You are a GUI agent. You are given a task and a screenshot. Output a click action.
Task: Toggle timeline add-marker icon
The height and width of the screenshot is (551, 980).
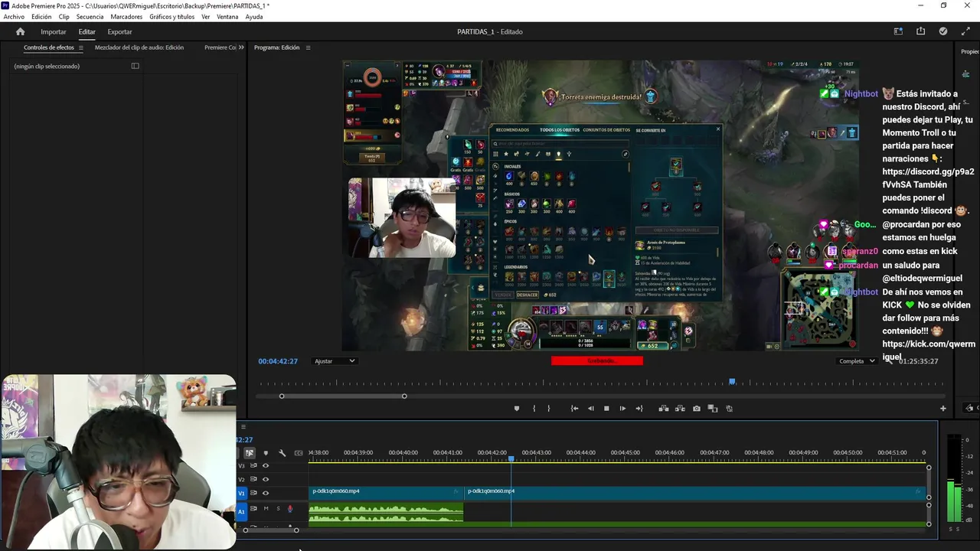tap(266, 453)
